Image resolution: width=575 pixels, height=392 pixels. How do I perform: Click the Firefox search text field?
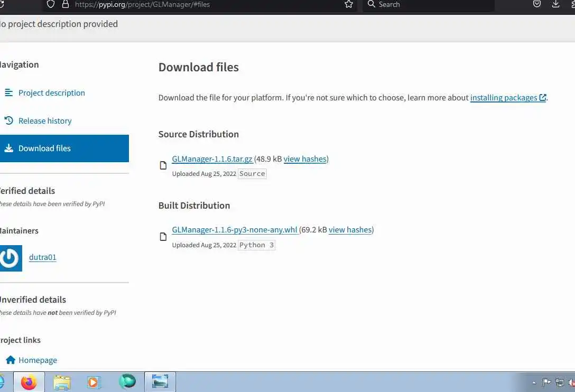tap(428, 4)
